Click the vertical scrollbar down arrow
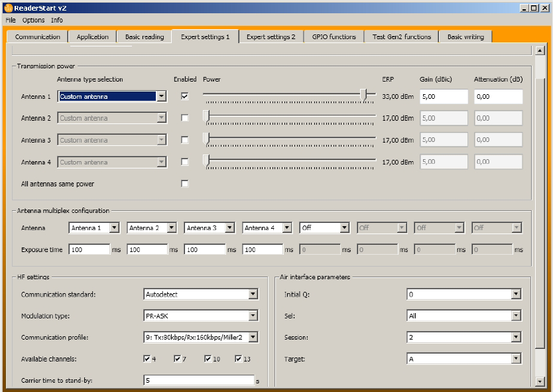 coord(540,381)
